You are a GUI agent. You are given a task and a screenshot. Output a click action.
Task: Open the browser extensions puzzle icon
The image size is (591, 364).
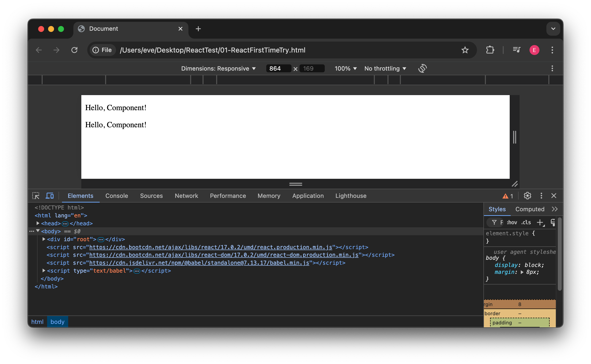point(490,50)
